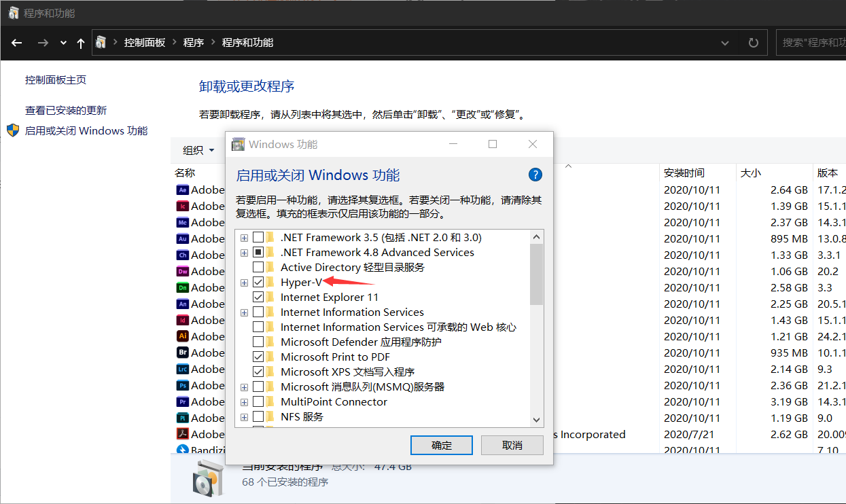Screen dimensions: 846x504
Task: Click 取消 in Windows 功能 dialog
Action: coord(512,446)
